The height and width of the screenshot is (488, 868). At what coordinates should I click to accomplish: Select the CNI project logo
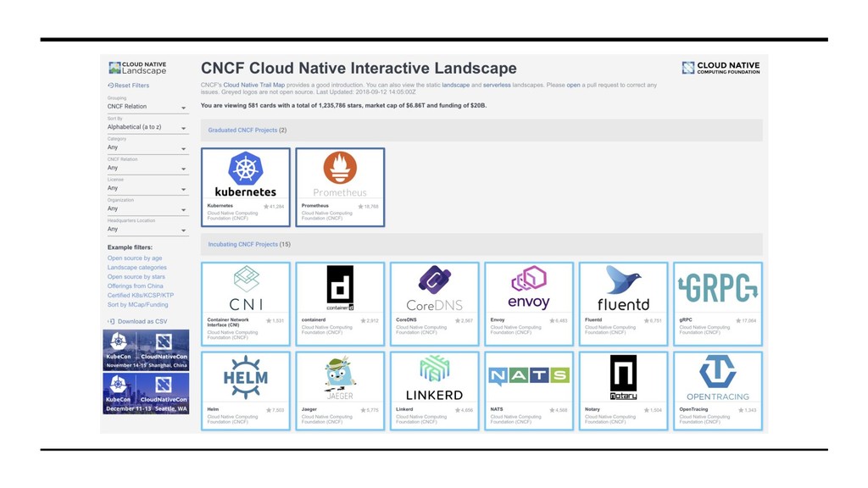tap(246, 288)
